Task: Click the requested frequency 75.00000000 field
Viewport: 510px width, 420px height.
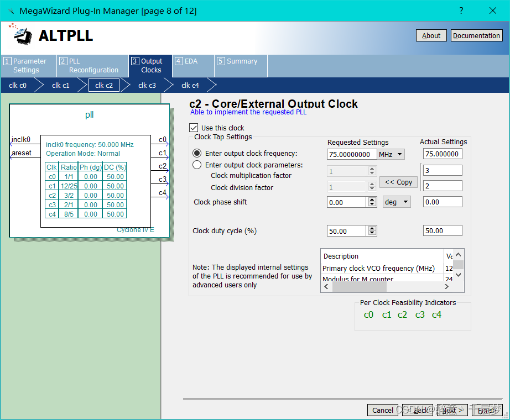Action: coord(352,154)
